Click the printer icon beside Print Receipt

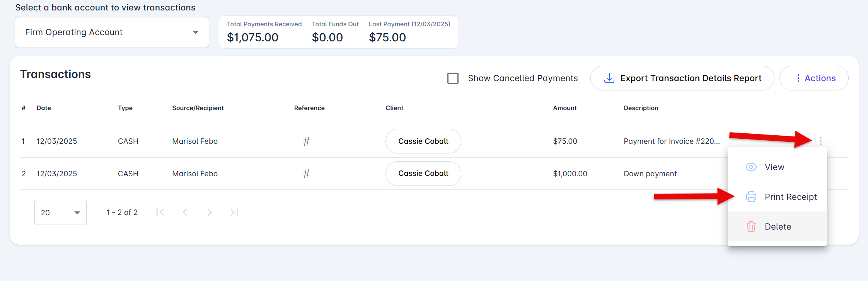point(751,197)
